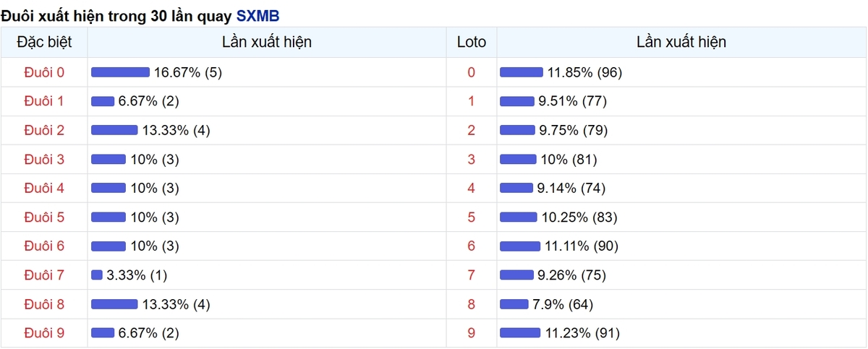The width and height of the screenshot is (868, 349).
Task: Select Loto number 3
Action: click(x=472, y=159)
